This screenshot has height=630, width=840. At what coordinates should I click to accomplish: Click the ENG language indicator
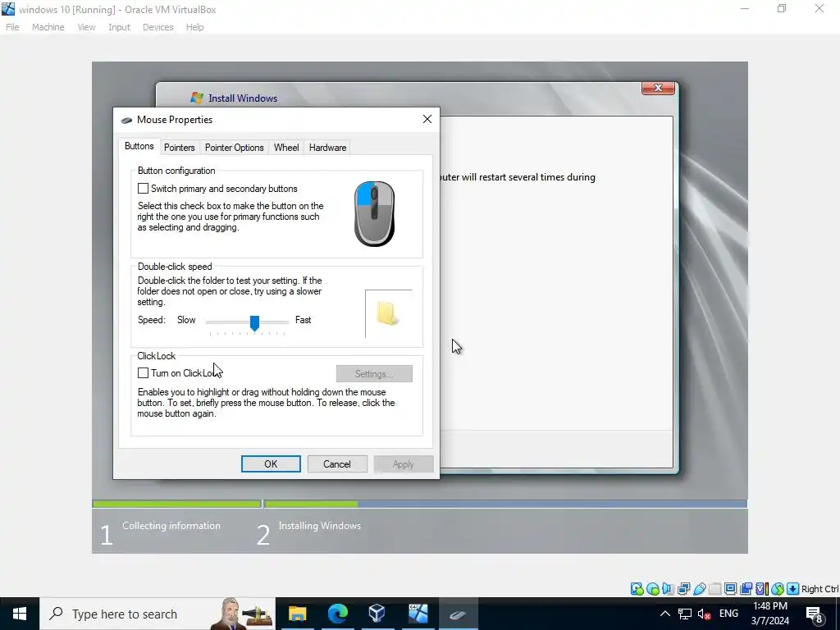point(728,614)
